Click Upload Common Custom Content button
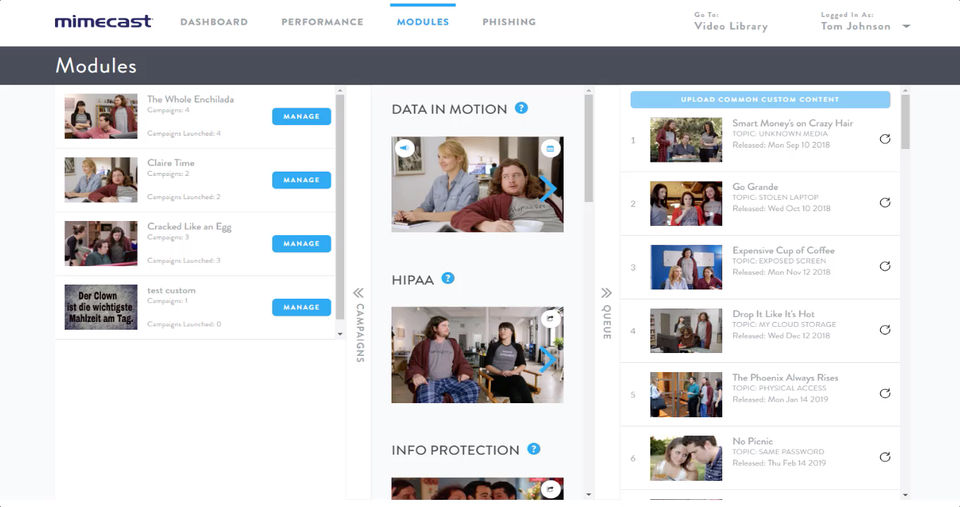 pos(760,99)
